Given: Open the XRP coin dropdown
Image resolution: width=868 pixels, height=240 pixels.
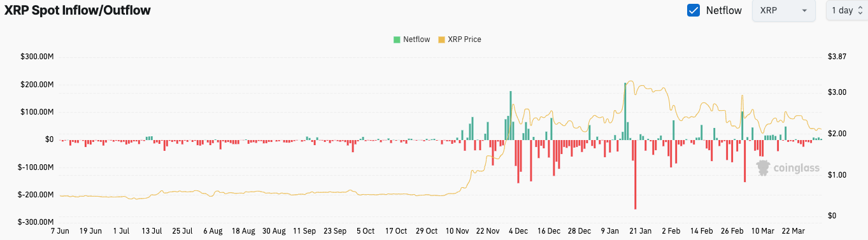Looking at the screenshot, I should click(x=784, y=10).
